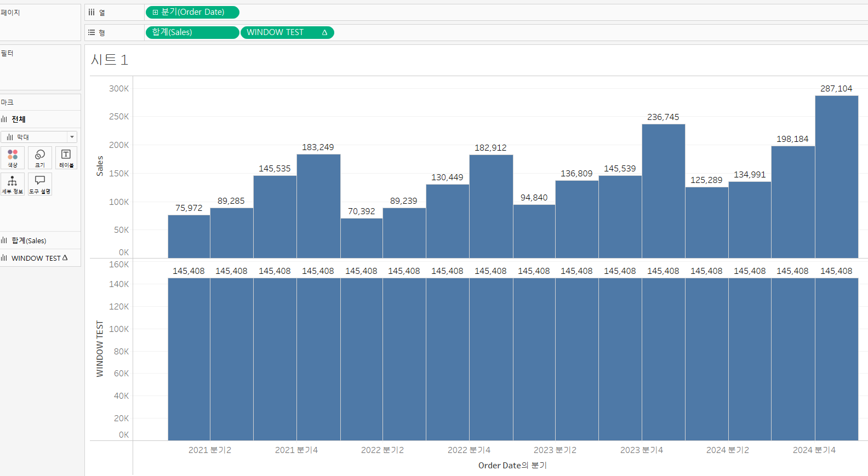
Task: Click the Pages (페이지) shelf header
Action: pos(10,13)
